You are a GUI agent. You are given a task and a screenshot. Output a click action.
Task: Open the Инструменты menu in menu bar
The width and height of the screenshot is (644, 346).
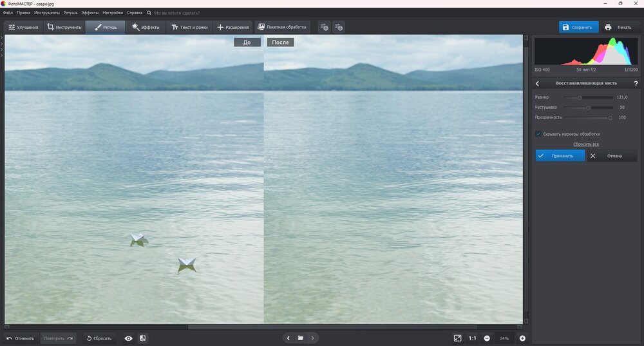pos(47,12)
